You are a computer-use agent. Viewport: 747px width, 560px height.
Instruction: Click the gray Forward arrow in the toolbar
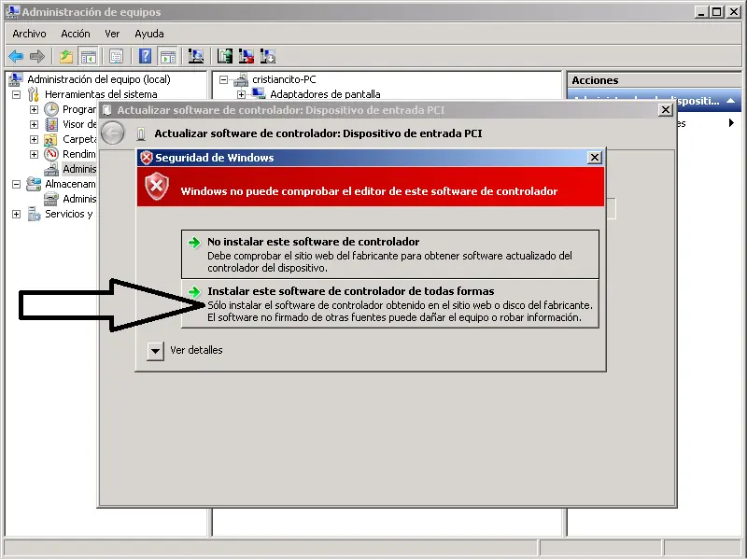[37, 57]
